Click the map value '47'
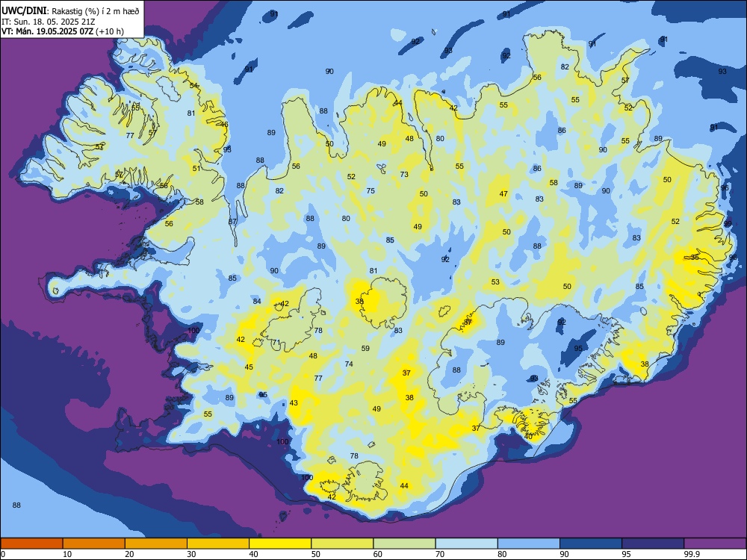Image resolution: width=747 pixels, height=560 pixels. click(x=503, y=194)
